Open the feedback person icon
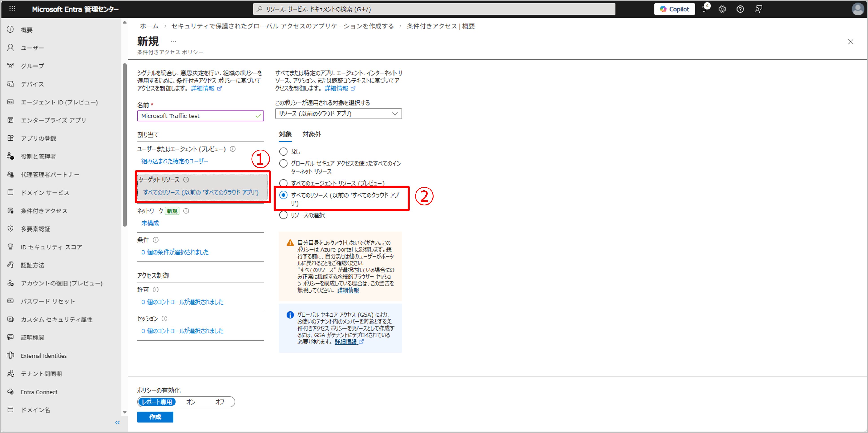The height and width of the screenshot is (433, 868). pos(758,9)
